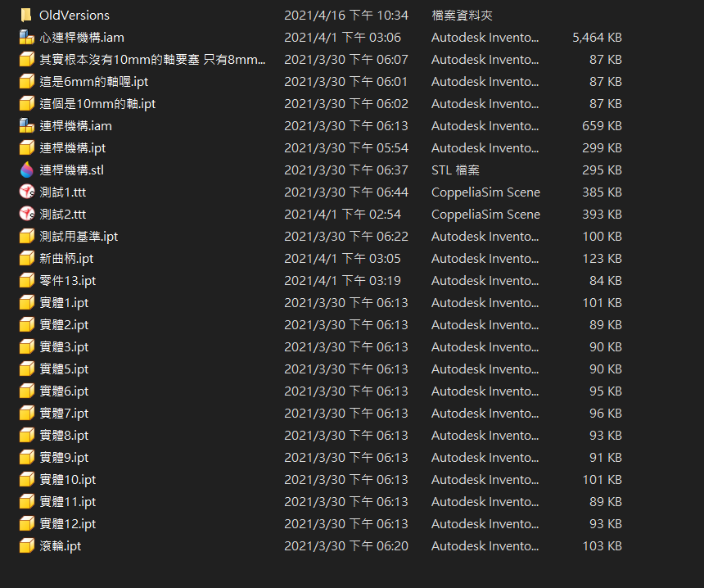The image size is (704, 588).
Task: Click the 659 KB size value
Action: coord(602,126)
